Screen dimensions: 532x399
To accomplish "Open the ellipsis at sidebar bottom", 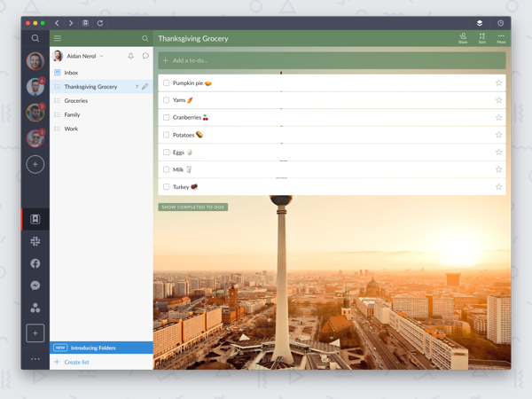I will 35,358.
